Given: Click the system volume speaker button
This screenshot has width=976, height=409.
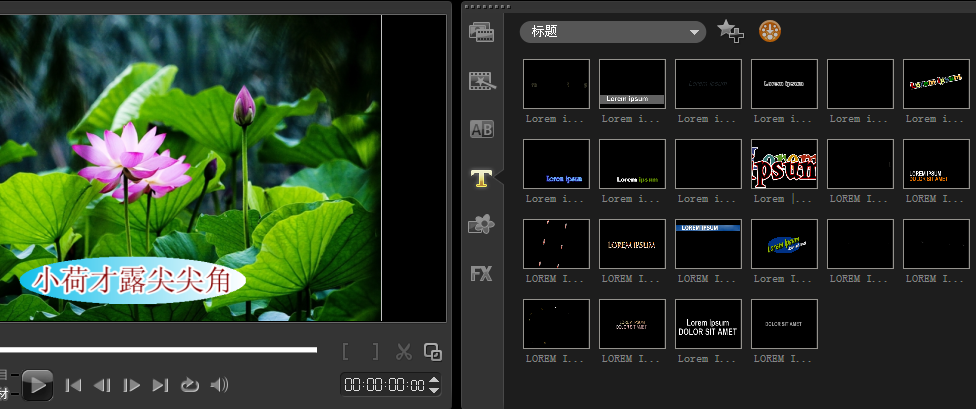Looking at the screenshot, I should tap(219, 384).
